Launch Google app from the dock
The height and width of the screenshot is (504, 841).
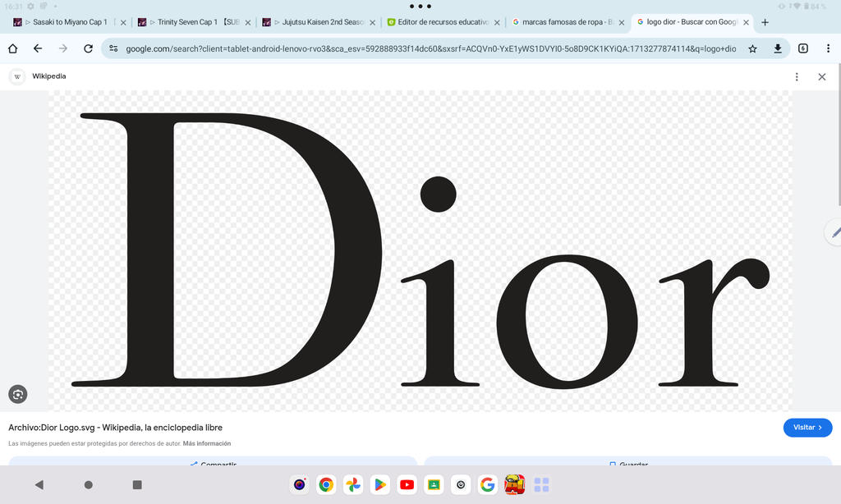[487, 484]
